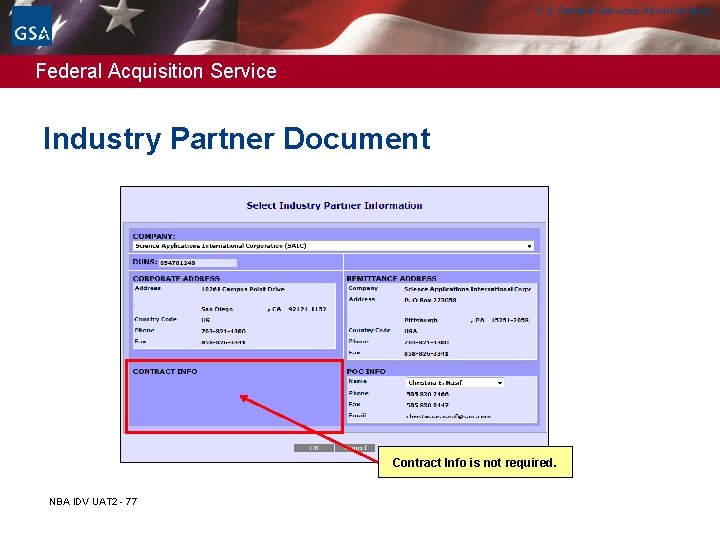
Task: Open the COMPANY dropdown list
Action: pos(333,246)
